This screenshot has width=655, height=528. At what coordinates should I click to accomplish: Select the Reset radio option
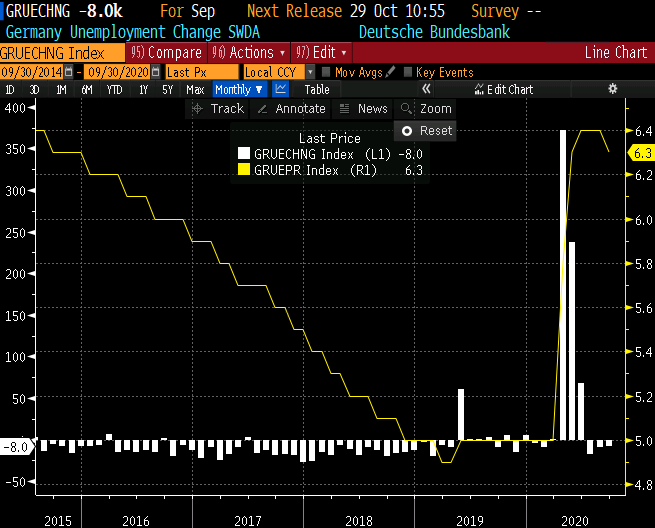click(407, 131)
